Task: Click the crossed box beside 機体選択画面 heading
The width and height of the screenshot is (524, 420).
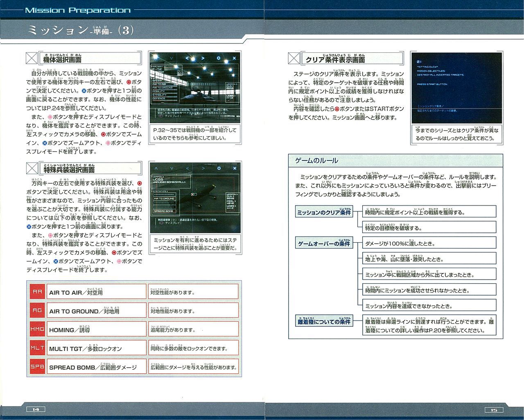Action: pyautogui.click(x=32, y=59)
